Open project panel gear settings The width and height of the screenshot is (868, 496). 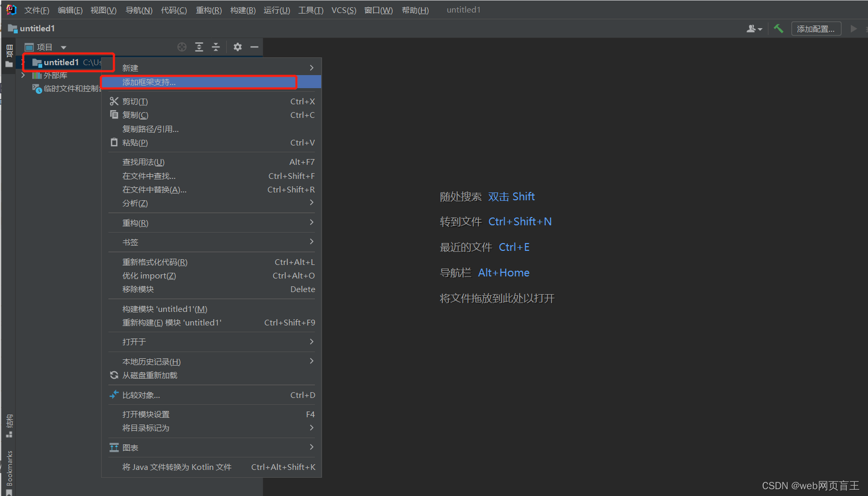(x=238, y=47)
